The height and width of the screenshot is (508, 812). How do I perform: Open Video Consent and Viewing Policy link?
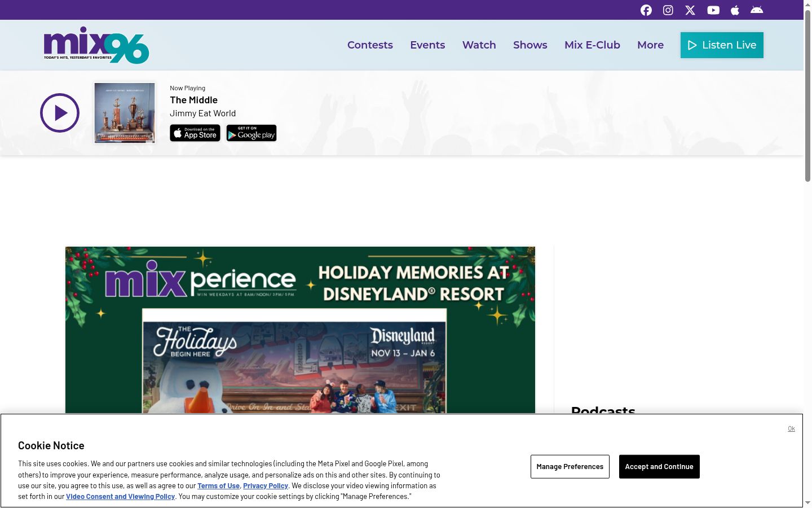click(121, 497)
